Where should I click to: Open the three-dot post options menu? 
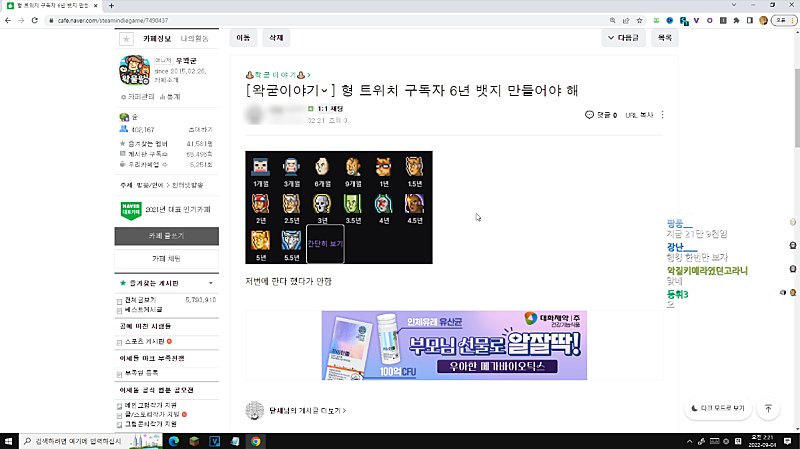pos(662,115)
